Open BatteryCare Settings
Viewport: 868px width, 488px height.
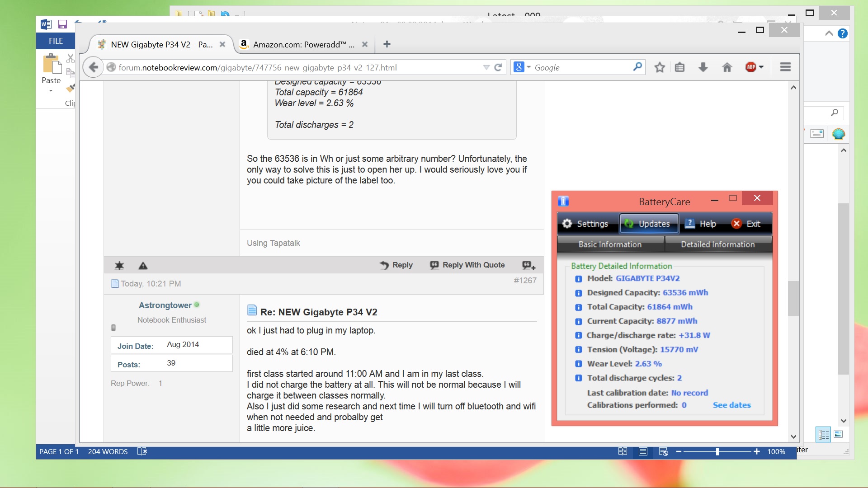coord(585,224)
